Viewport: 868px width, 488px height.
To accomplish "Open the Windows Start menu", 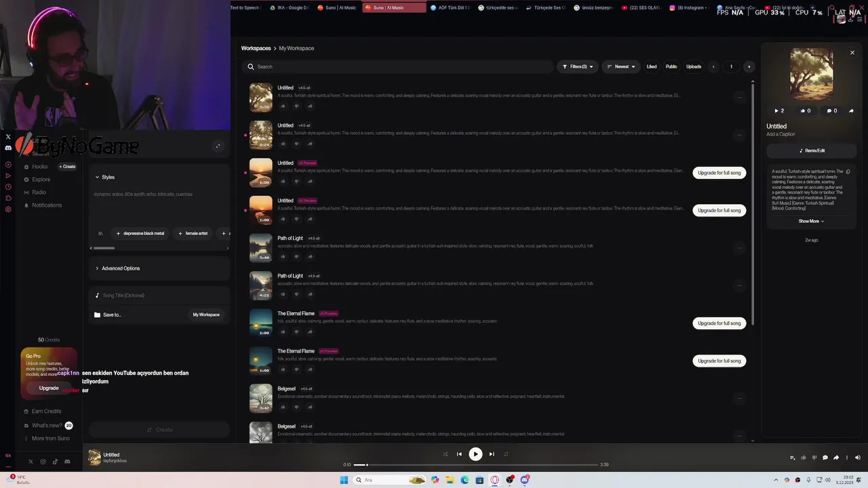I will (x=344, y=480).
